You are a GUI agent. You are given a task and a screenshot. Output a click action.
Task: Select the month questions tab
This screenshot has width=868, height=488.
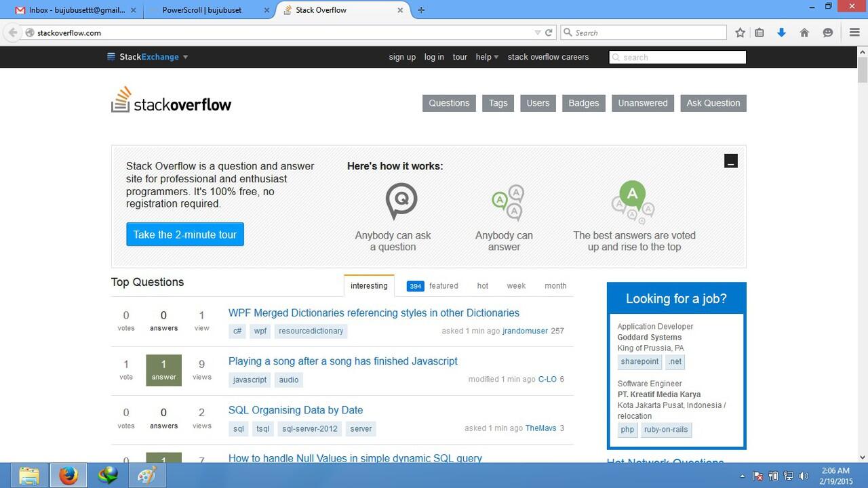(x=555, y=285)
